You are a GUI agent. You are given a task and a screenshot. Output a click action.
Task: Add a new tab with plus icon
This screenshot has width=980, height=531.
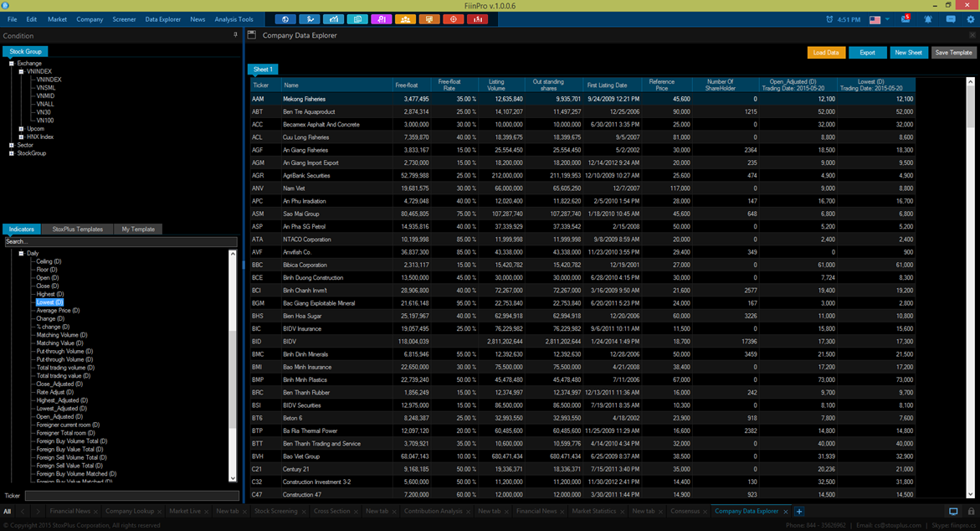[x=798, y=512]
